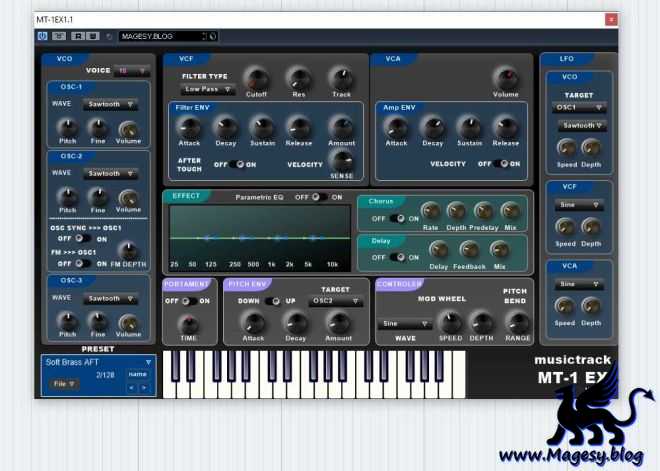This screenshot has height=471, width=660.
Task: Click the up/down preset stepper arrows in header
Action: [x=204, y=36]
